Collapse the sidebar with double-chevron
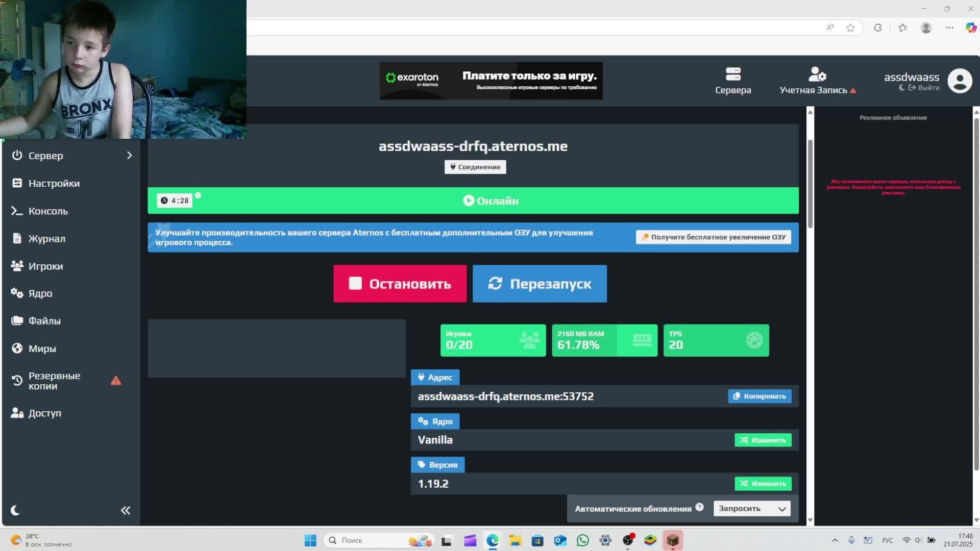 126,510
